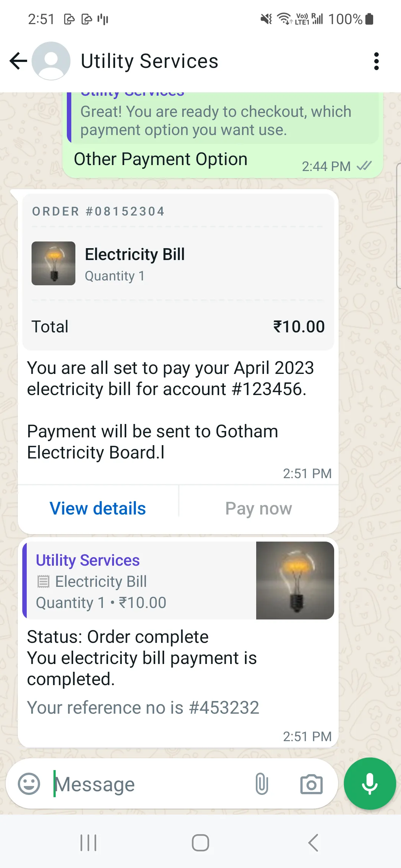401x868 pixels.
Task: Tap the View details button
Action: coord(98,509)
